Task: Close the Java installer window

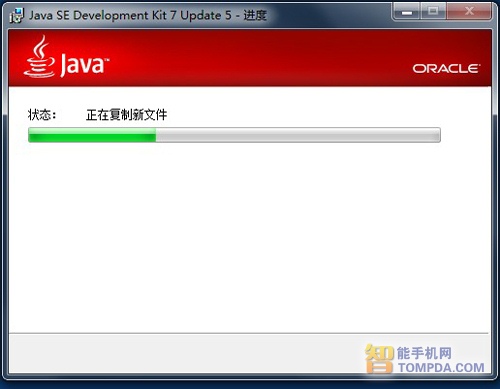Action: click(469, 12)
